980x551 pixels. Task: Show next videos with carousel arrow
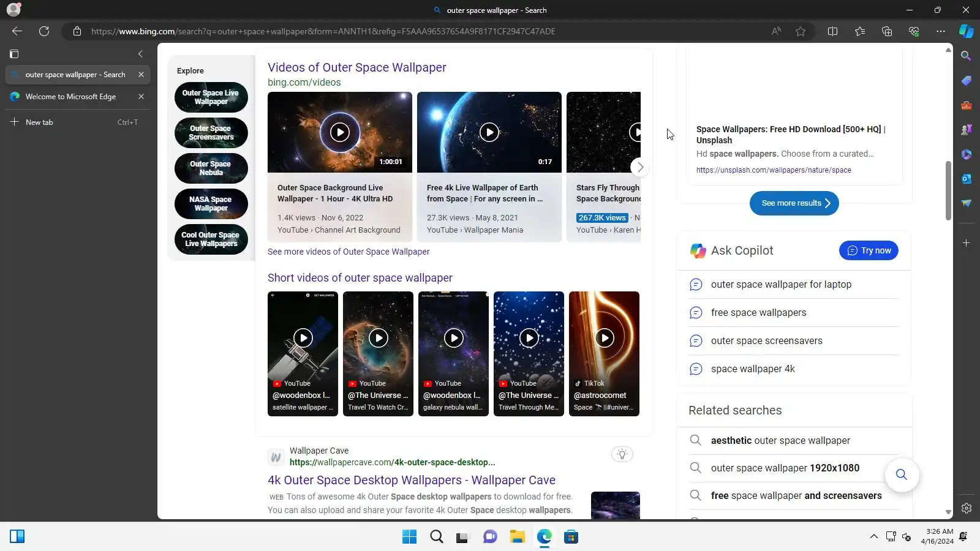pos(640,167)
